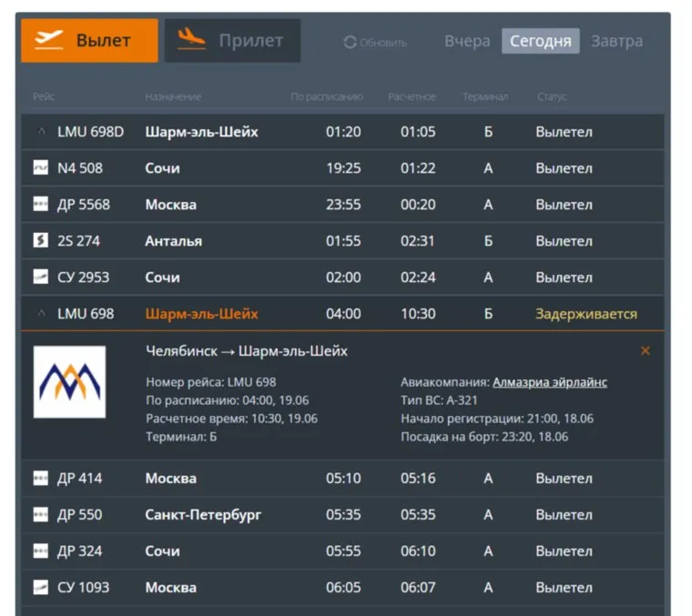Image resolution: width=692 pixels, height=616 pixels.
Task: Close expanded flight details with orange X
Action: click(646, 350)
